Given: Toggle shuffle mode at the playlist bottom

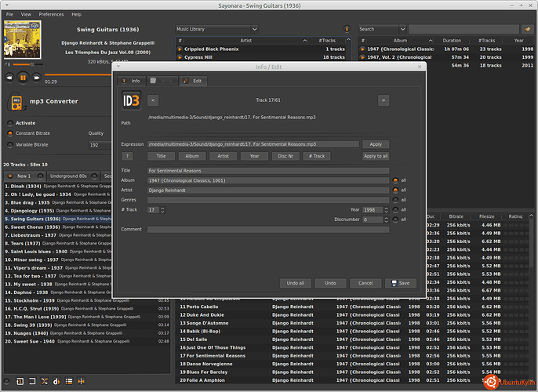Looking at the screenshot, I should tap(45, 381).
